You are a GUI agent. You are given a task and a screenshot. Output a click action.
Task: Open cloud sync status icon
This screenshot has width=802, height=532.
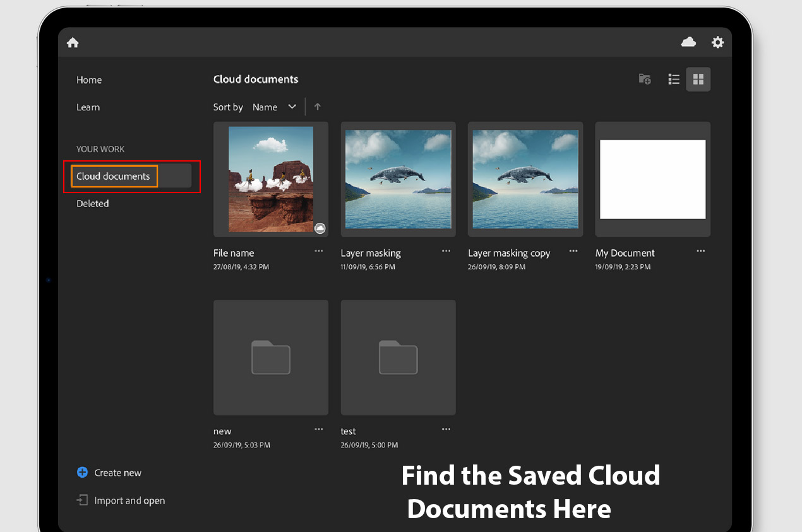pos(688,42)
